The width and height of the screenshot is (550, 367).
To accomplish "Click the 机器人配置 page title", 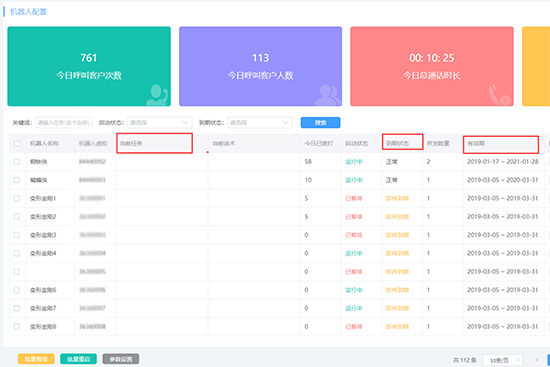I will [x=28, y=12].
